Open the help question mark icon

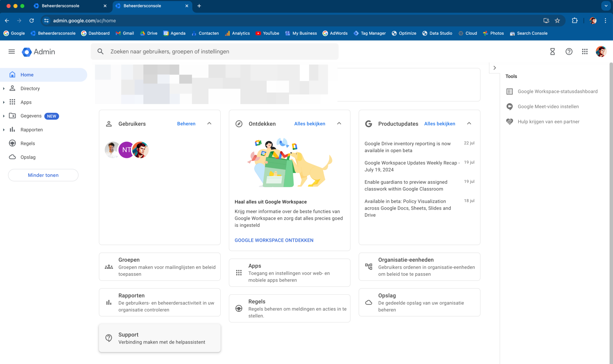[x=569, y=52]
